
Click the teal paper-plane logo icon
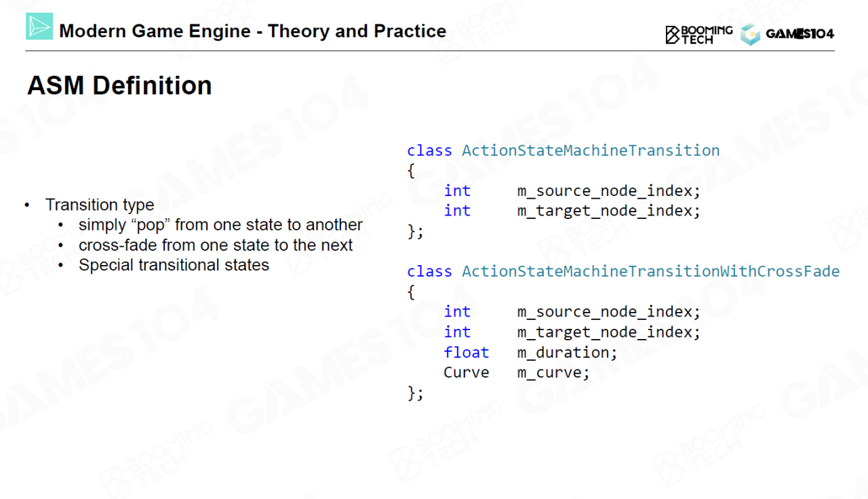(39, 26)
